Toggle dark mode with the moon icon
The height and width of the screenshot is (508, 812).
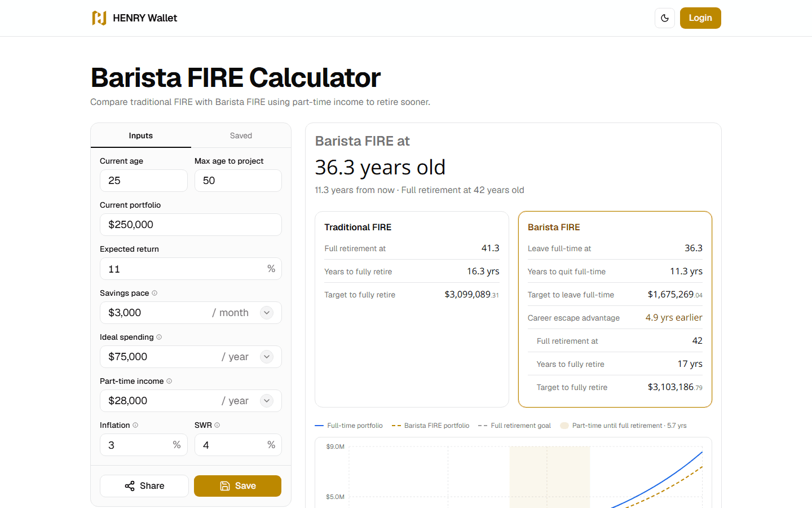[665, 18]
